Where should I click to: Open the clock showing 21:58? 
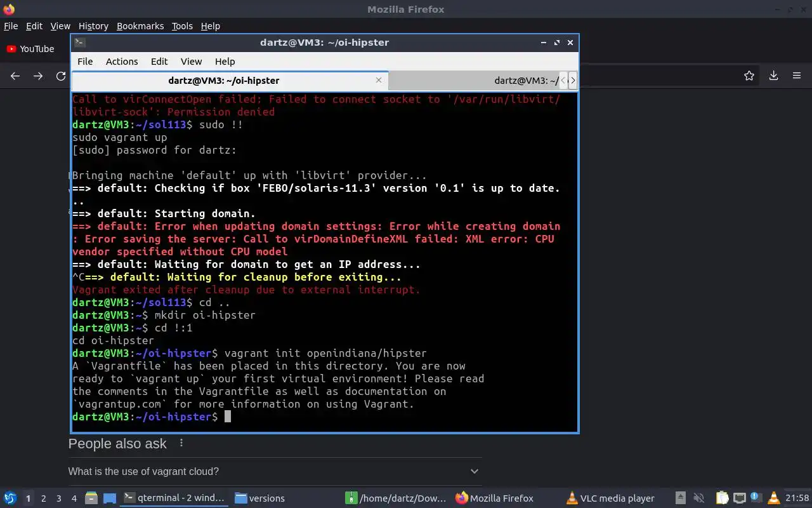[x=797, y=498]
